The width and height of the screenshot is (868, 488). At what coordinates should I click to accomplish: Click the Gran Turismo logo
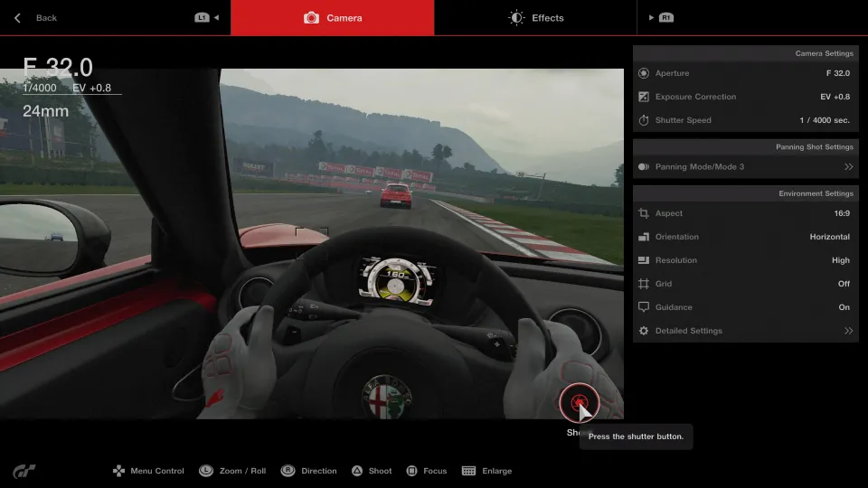[x=24, y=471]
